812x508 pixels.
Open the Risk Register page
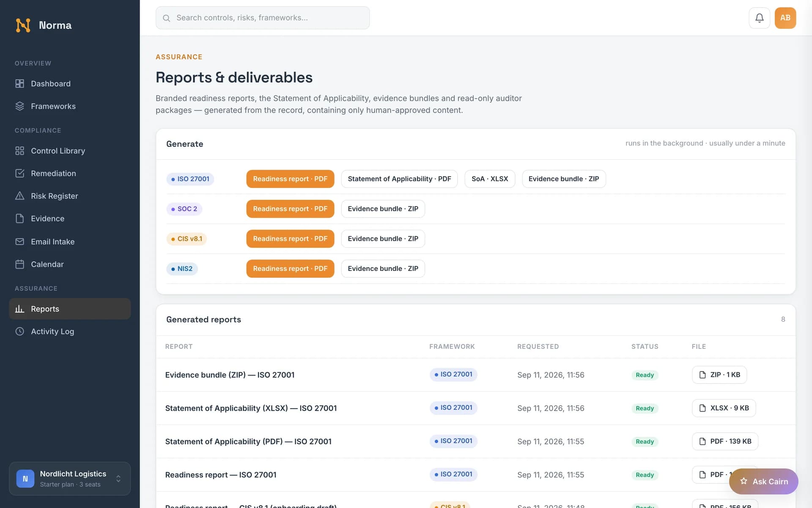(70, 196)
